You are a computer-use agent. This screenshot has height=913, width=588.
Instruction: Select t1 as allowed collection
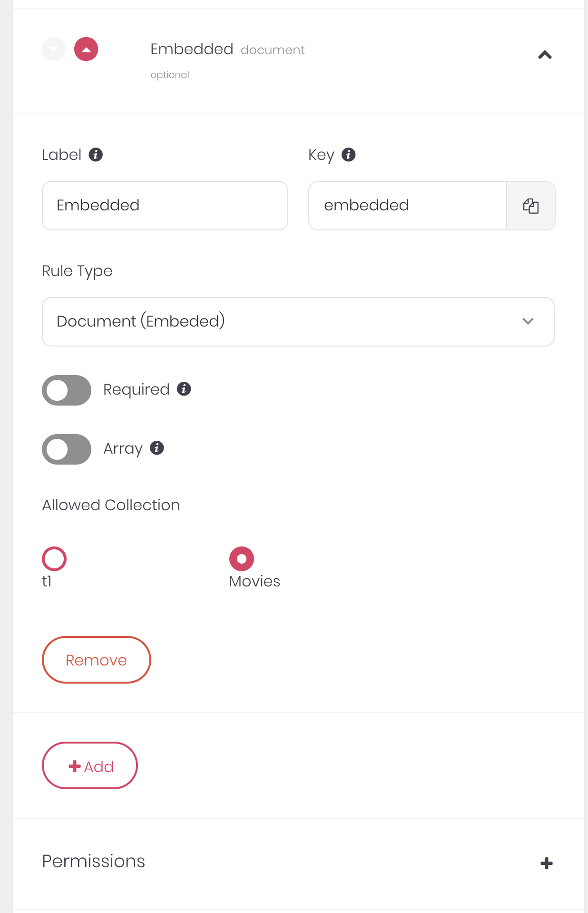point(54,558)
